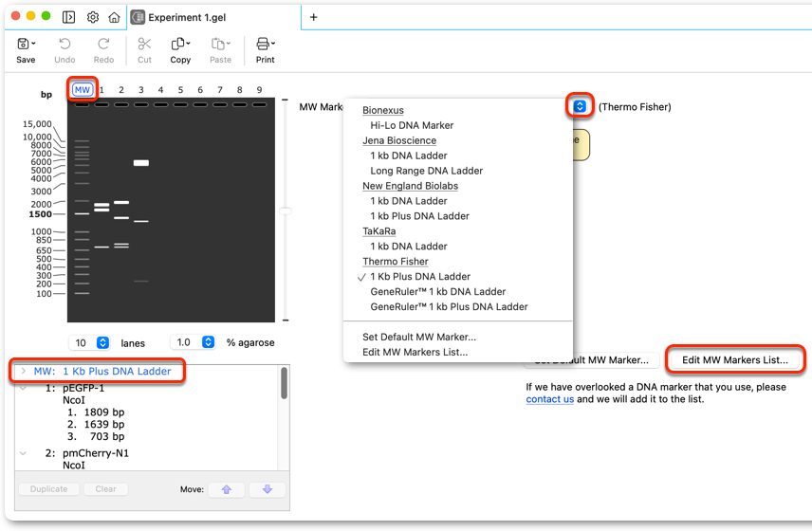Collapse the lane 2 pmCherry-N1 entry
This screenshot has width=812, height=531.
point(24,453)
